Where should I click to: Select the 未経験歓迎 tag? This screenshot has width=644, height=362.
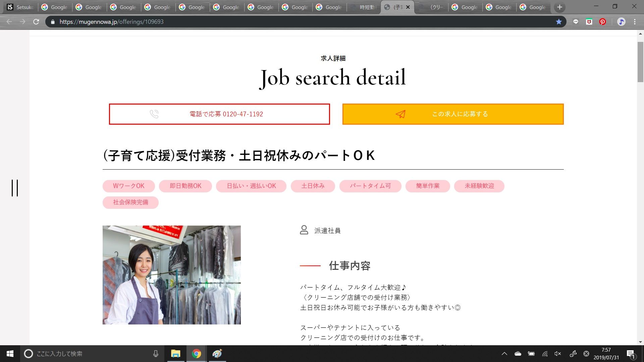click(479, 186)
